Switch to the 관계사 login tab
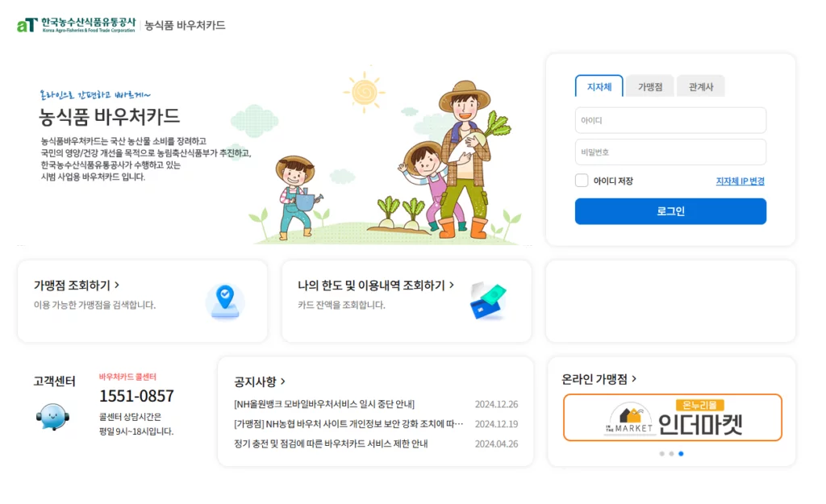Image resolution: width=826 pixels, height=504 pixels. pos(701,87)
